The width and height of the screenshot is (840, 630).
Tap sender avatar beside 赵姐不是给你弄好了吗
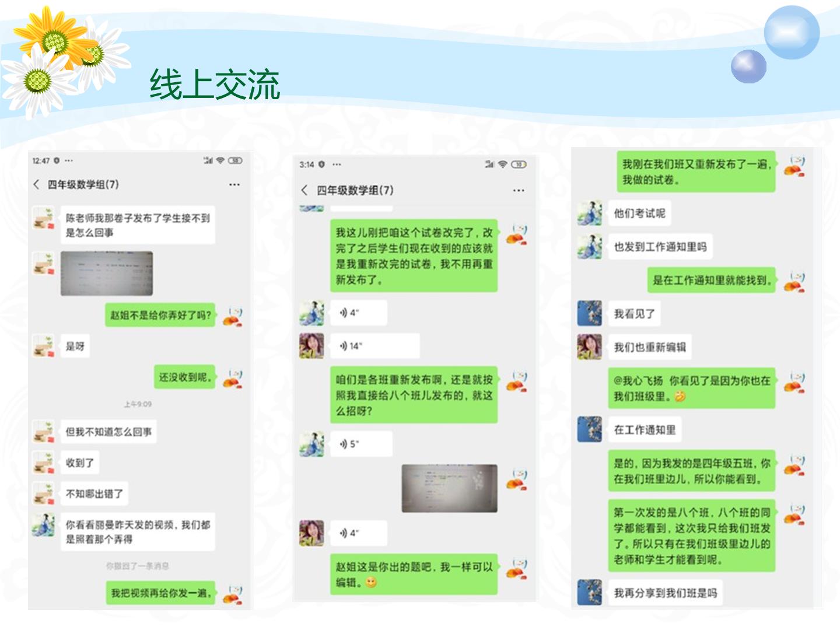(233, 316)
